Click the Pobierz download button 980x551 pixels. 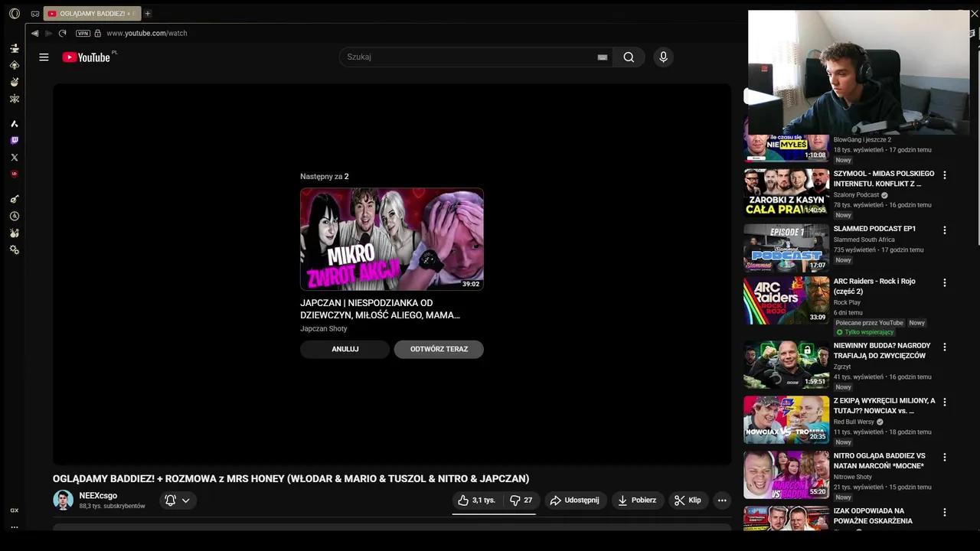pyautogui.click(x=637, y=500)
